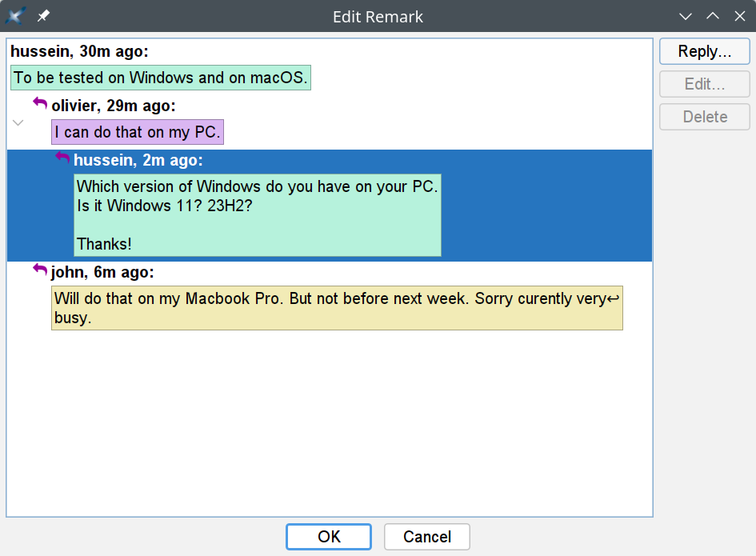
Task: Close the Edit Remark window
Action: point(740,16)
